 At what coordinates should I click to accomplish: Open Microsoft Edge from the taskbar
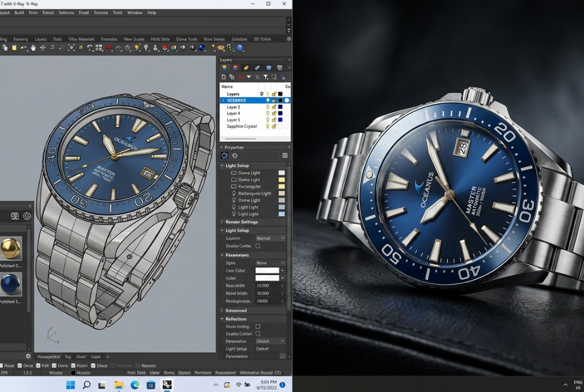[x=135, y=385]
